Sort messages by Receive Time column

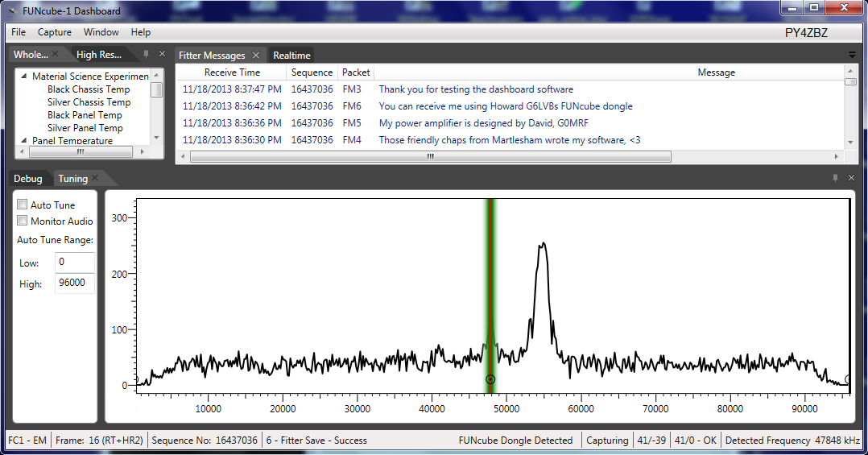(232, 72)
